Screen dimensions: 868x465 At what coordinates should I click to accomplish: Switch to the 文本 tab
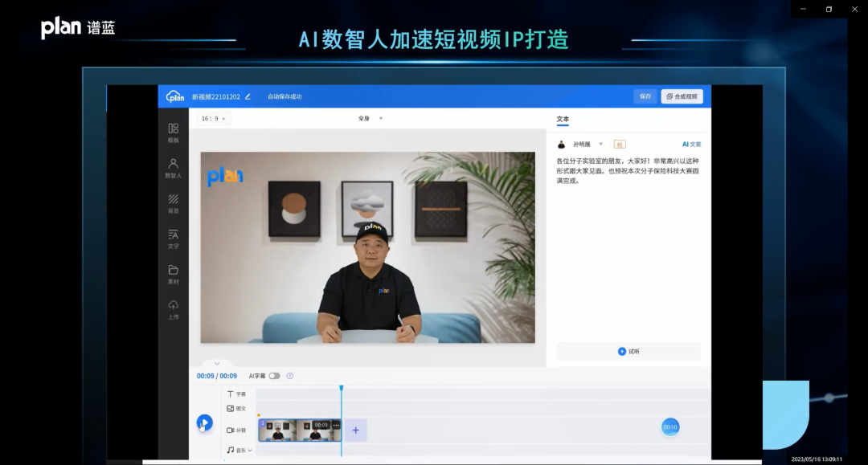pyautogui.click(x=563, y=119)
